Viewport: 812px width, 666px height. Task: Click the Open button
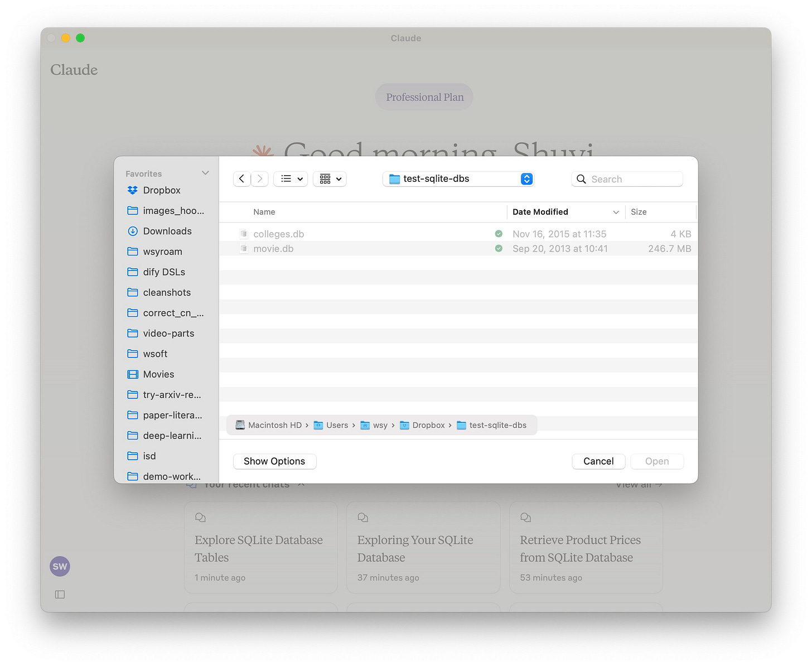click(657, 461)
